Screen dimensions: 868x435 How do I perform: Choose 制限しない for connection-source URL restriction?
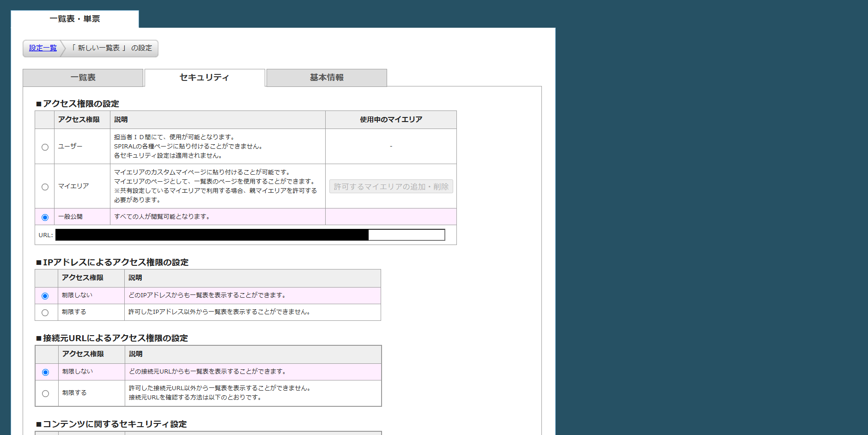[x=45, y=372]
